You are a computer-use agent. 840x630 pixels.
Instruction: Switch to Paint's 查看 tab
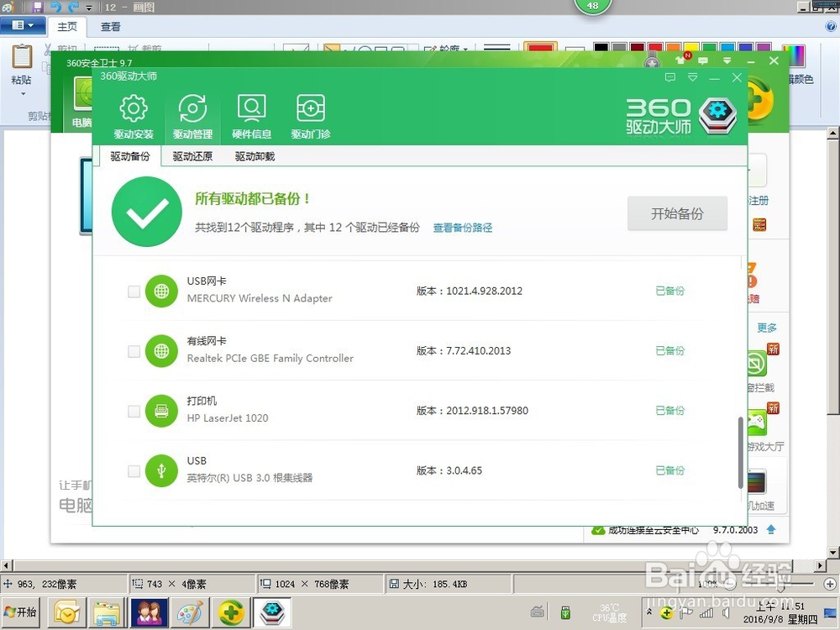click(x=110, y=26)
